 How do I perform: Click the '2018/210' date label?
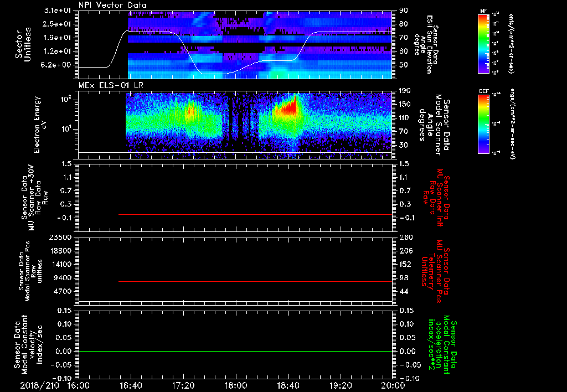click(39, 385)
